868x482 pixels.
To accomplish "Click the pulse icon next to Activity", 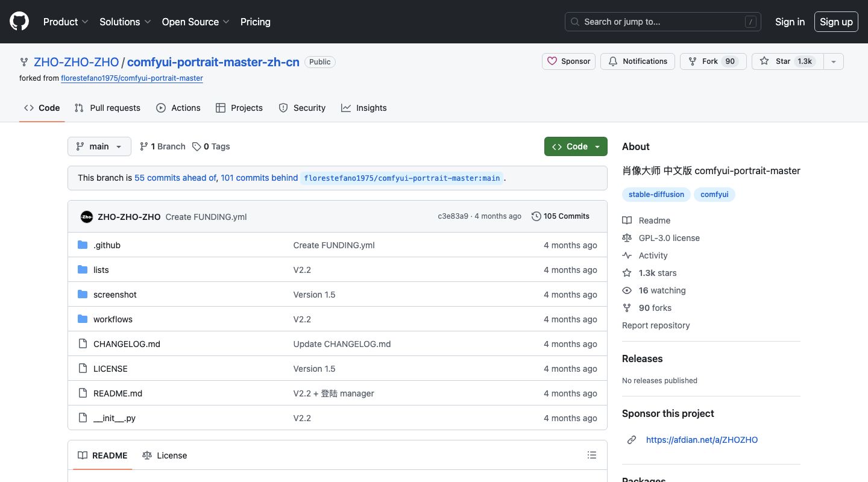I will tap(627, 255).
